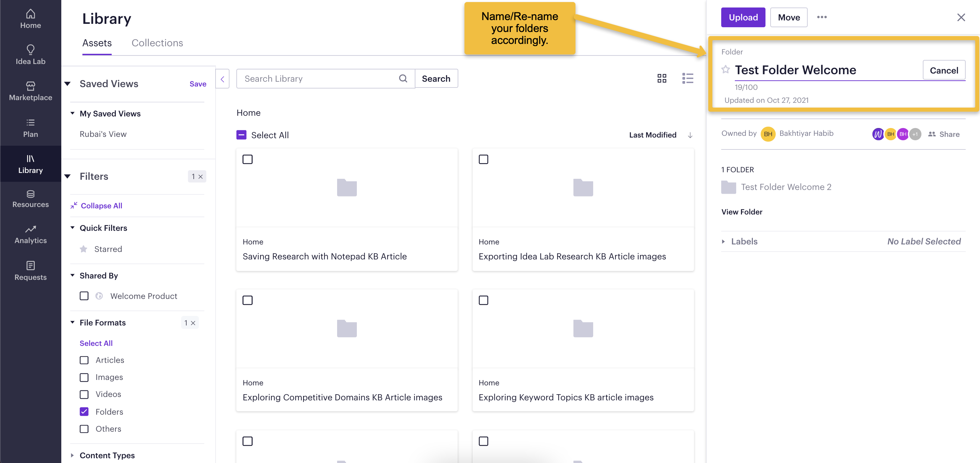Click View Folder link
The image size is (980, 463).
pyautogui.click(x=741, y=212)
